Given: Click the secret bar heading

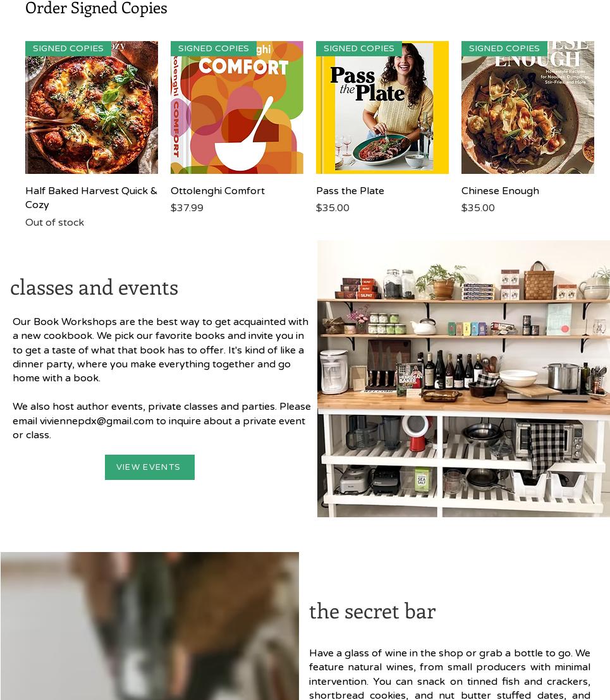Looking at the screenshot, I should tap(372, 611).
